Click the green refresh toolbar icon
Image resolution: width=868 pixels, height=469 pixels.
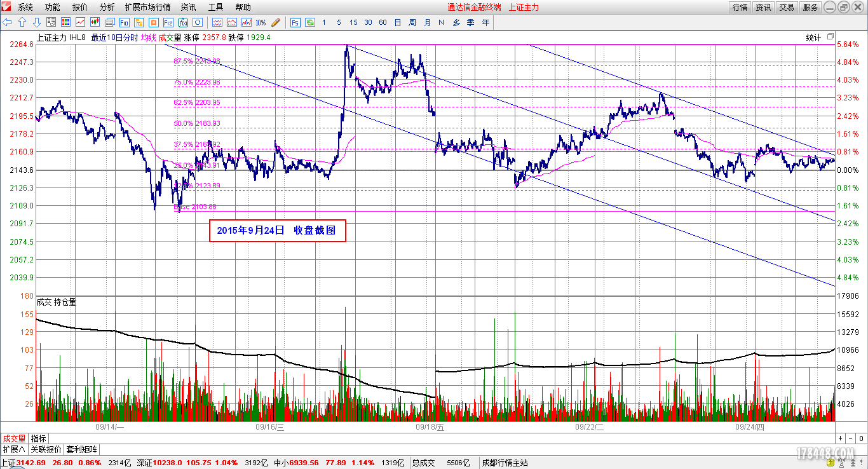click(x=310, y=22)
